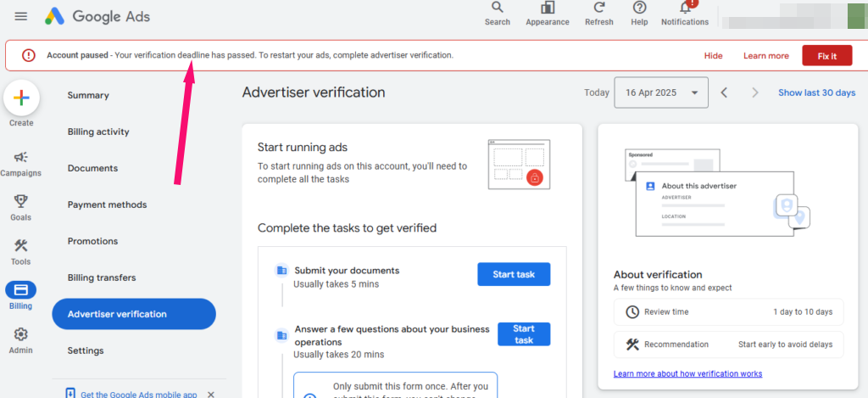Click the Google Ads logo
Image resolution: width=868 pixels, height=398 pixels.
coord(97,17)
